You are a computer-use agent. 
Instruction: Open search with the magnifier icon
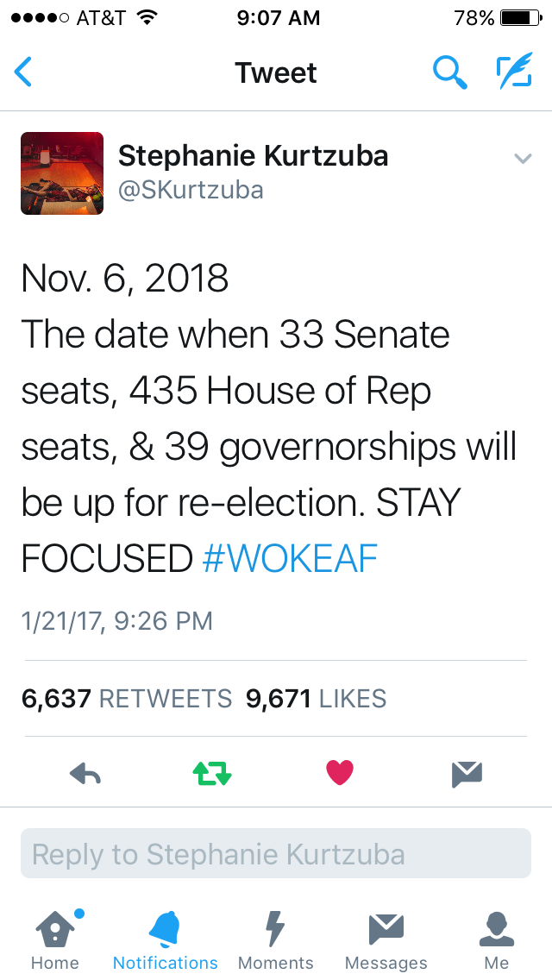[449, 72]
